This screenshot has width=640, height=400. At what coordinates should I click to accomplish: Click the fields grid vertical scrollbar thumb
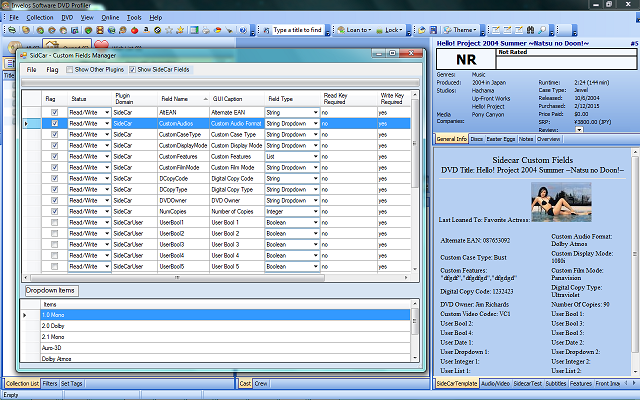click(415, 143)
